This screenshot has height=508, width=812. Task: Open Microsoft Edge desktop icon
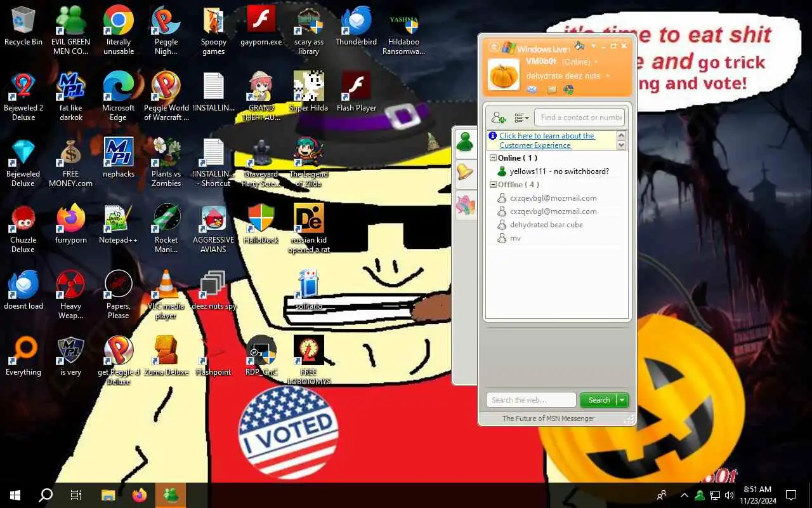(119, 97)
